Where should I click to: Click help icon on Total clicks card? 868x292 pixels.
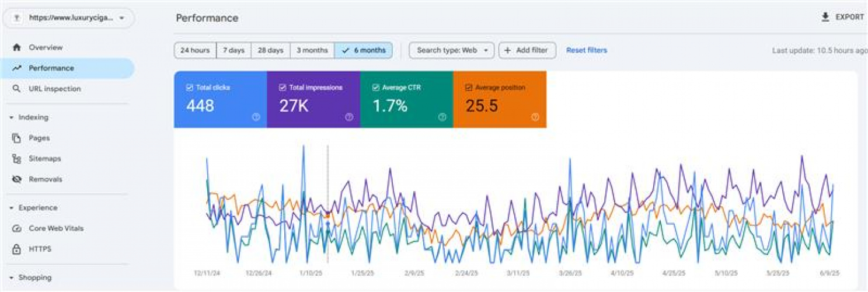click(x=256, y=117)
